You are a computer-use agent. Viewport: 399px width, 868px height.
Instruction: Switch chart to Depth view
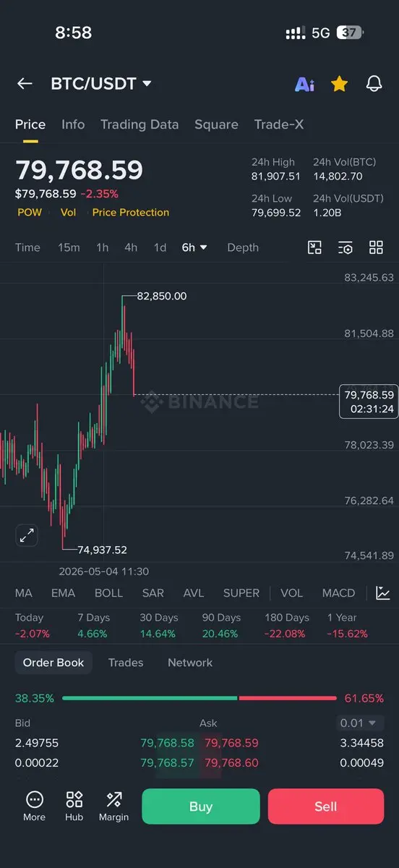(x=243, y=247)
